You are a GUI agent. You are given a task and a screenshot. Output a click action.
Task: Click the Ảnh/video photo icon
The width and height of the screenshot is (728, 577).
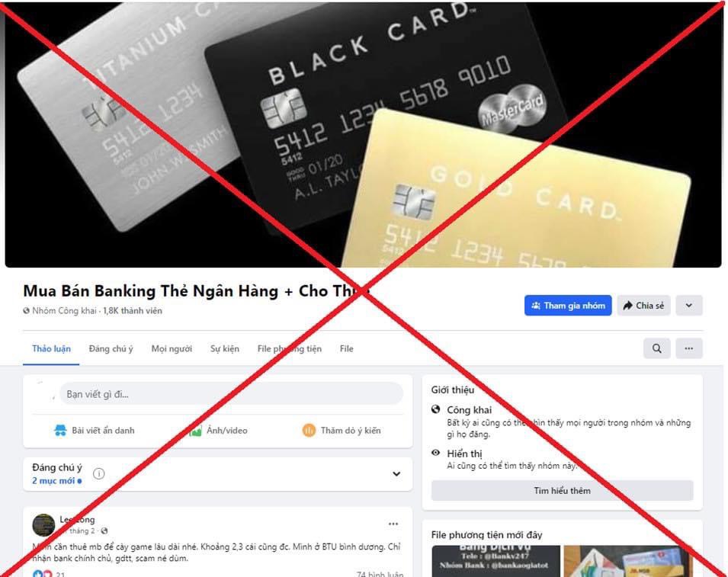point(195,431)
